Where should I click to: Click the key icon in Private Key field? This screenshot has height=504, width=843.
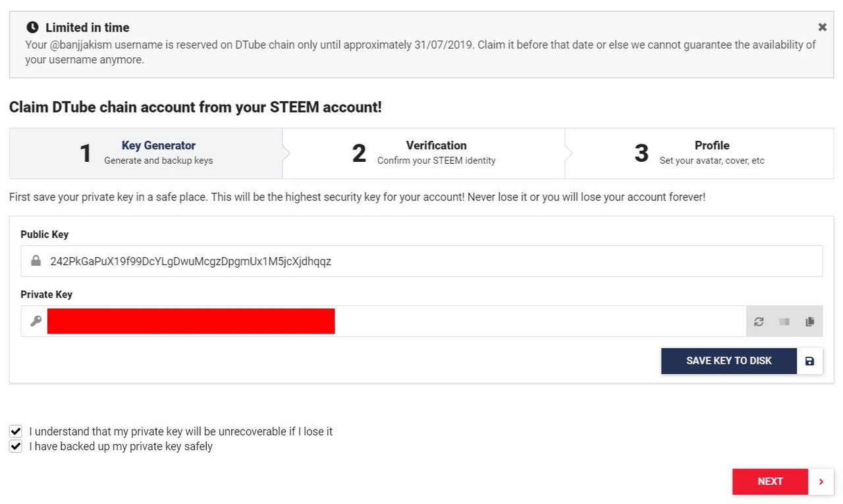(36, 321)
